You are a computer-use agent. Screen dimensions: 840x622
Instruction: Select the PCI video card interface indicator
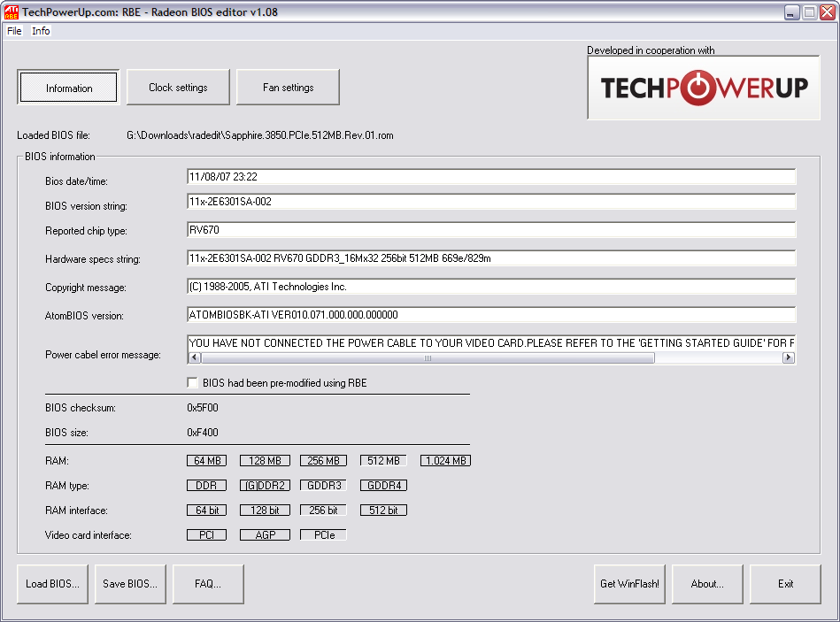(x=207, y=534)
